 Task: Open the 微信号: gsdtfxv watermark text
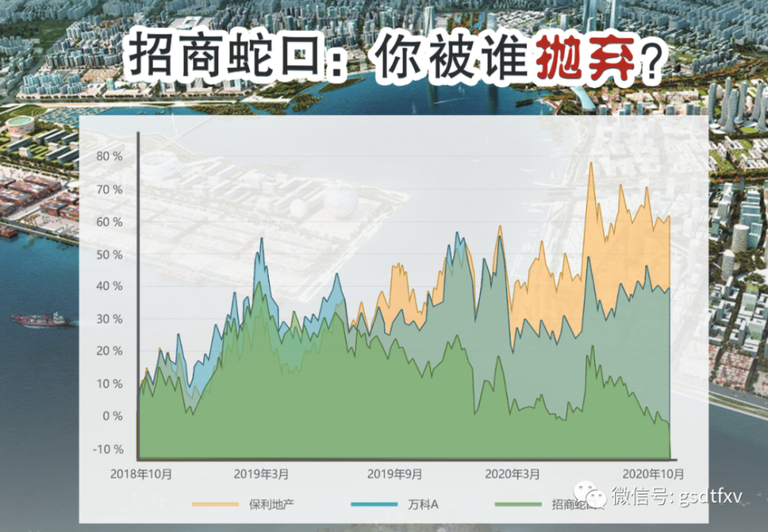click(677, 496)
